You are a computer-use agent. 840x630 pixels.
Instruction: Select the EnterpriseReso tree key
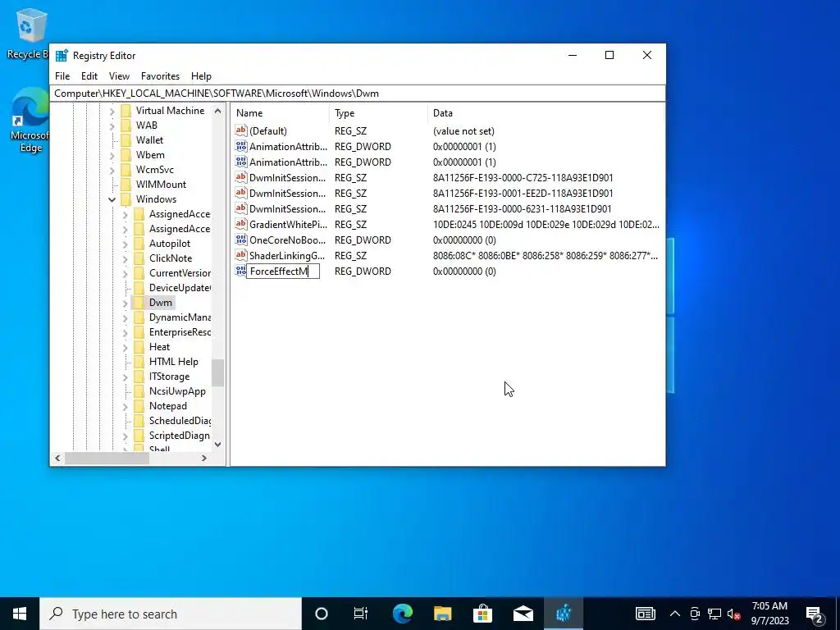[180, 332]
